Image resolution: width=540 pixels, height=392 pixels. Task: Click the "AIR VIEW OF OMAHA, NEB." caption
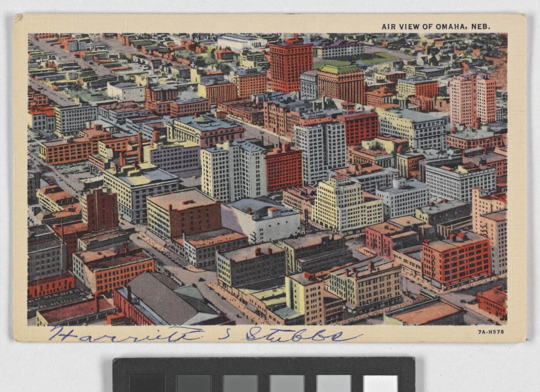(436, 27)
